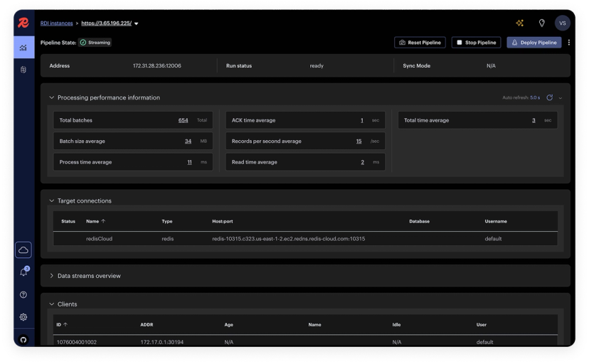Click Stop Pipeline button
The width and height of the screenshot is (589, 364).
coord(477,43)
